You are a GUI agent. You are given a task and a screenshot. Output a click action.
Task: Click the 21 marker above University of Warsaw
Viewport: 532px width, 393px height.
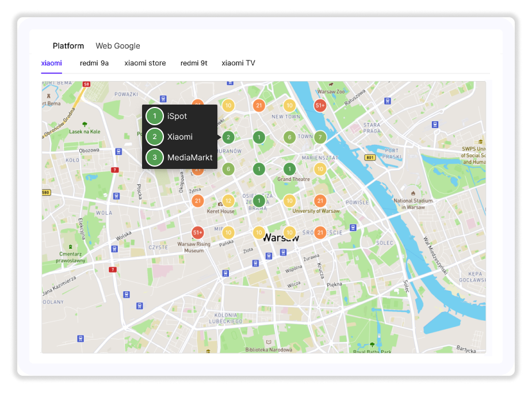320,201
